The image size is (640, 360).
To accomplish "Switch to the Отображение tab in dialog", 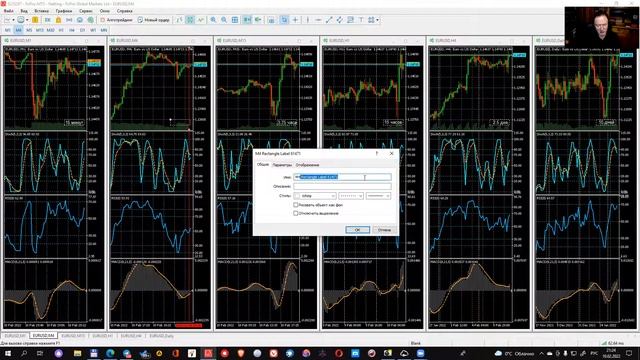I will pos(307,165).
